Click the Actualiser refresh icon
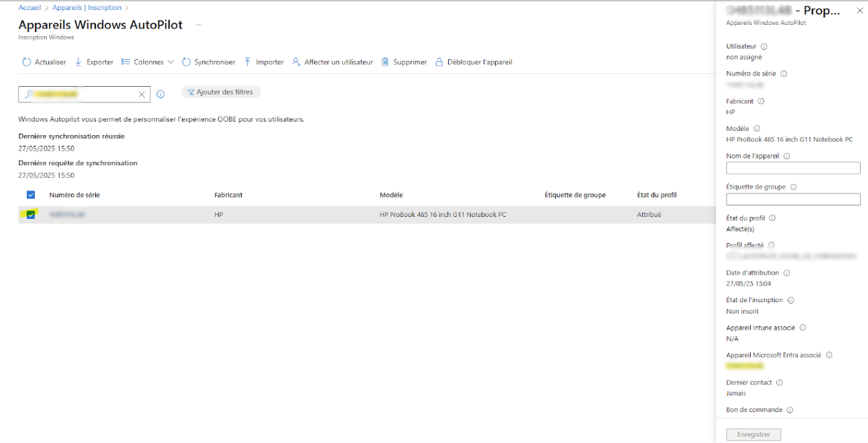 click(x=27, y=63)
